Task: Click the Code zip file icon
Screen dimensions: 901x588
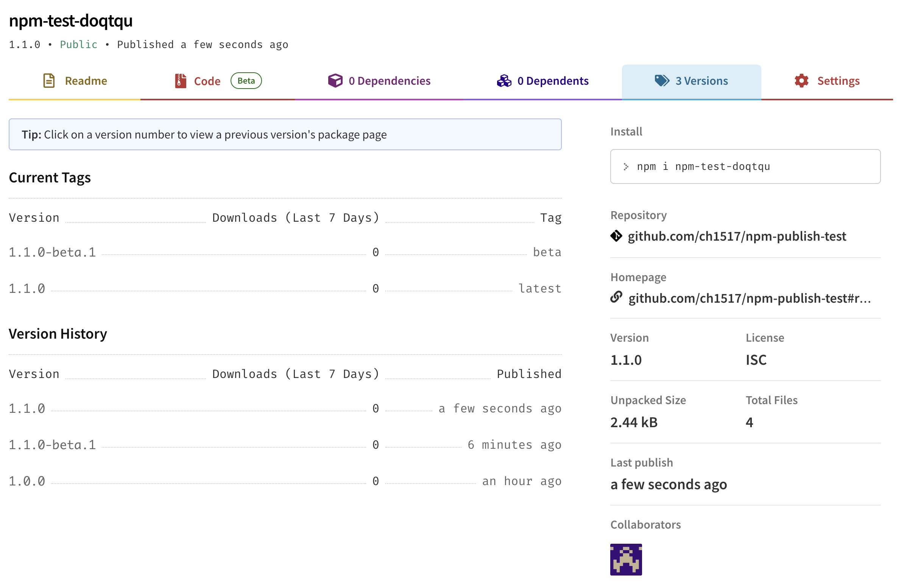Action: click(181, 81)
